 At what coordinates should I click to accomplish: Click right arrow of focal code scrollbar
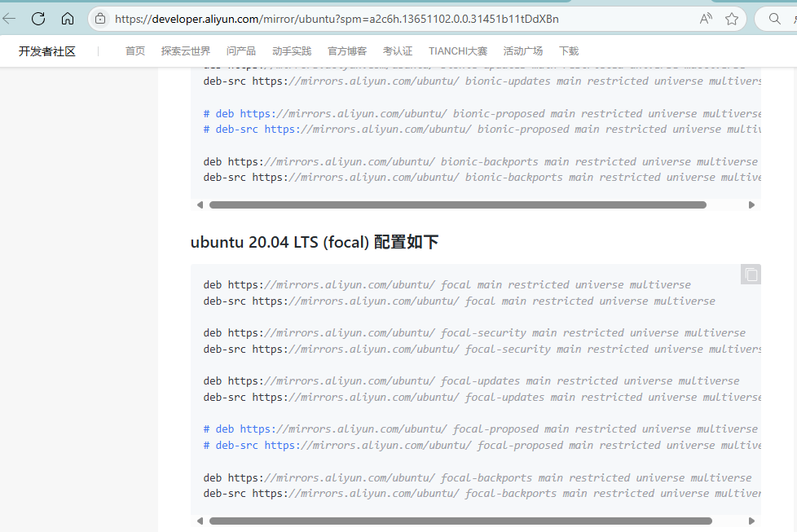point(751,521)
